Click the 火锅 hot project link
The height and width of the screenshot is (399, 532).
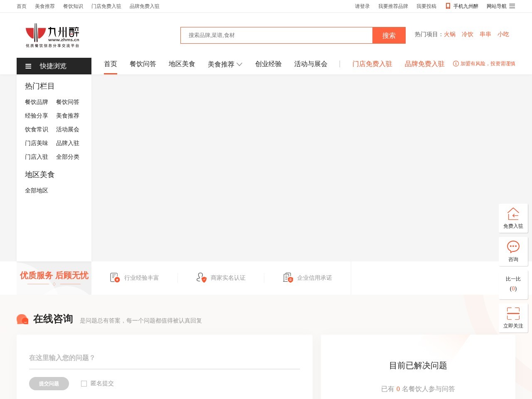450,34
